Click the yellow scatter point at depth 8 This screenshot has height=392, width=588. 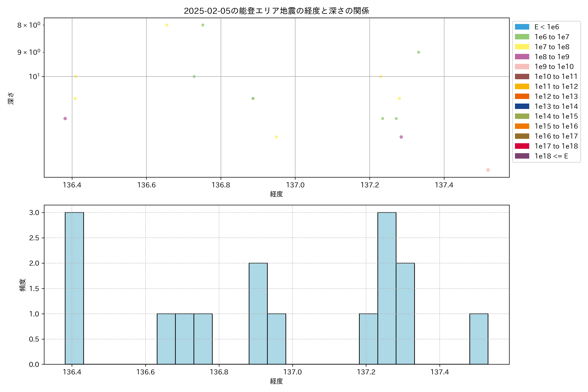(167, 25)
